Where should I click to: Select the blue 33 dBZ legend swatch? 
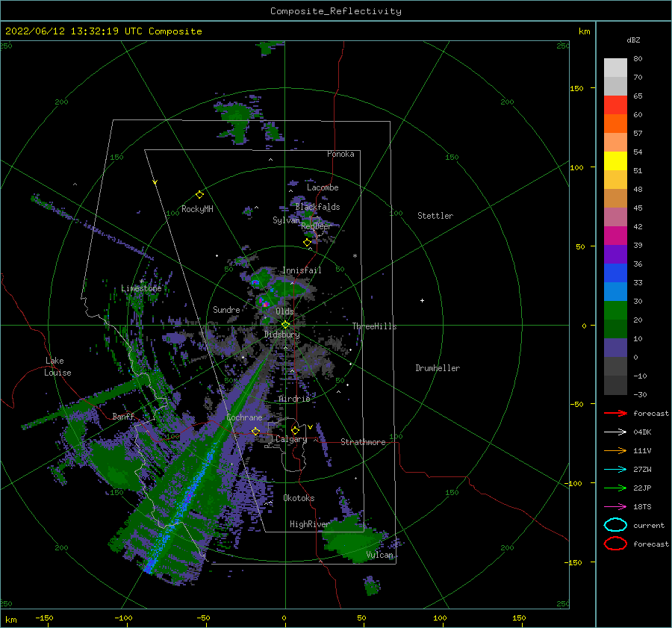click(615, 273)
